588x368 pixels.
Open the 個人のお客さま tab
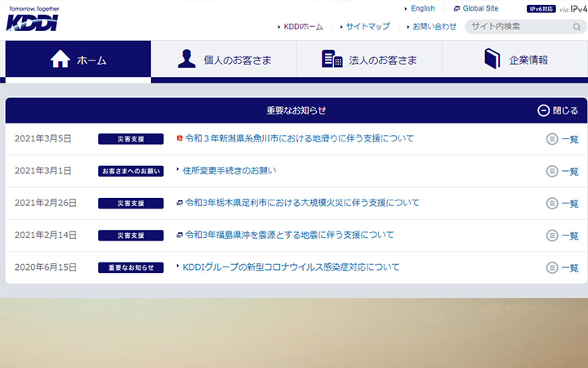pyautogui.click(x=224, y=60)
